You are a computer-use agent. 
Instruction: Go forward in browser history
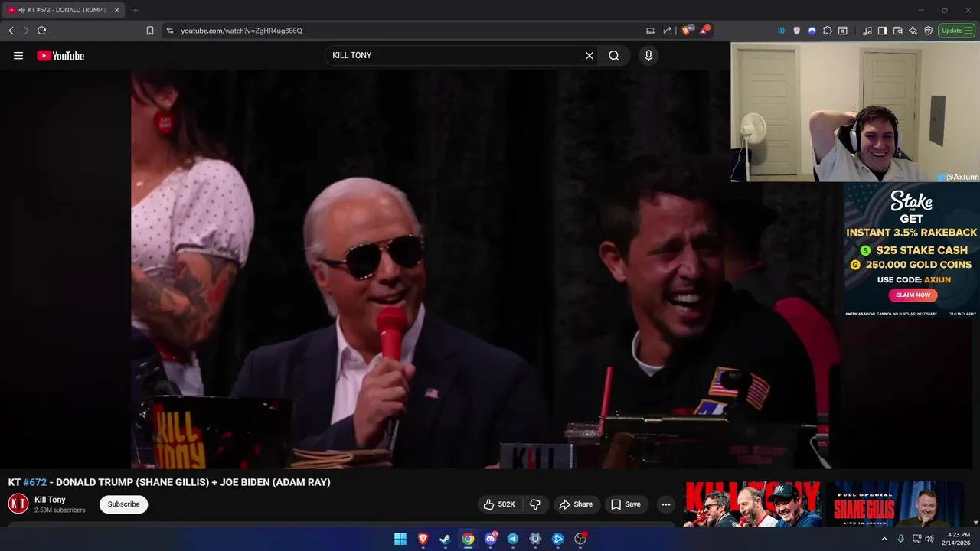(26, 31)
